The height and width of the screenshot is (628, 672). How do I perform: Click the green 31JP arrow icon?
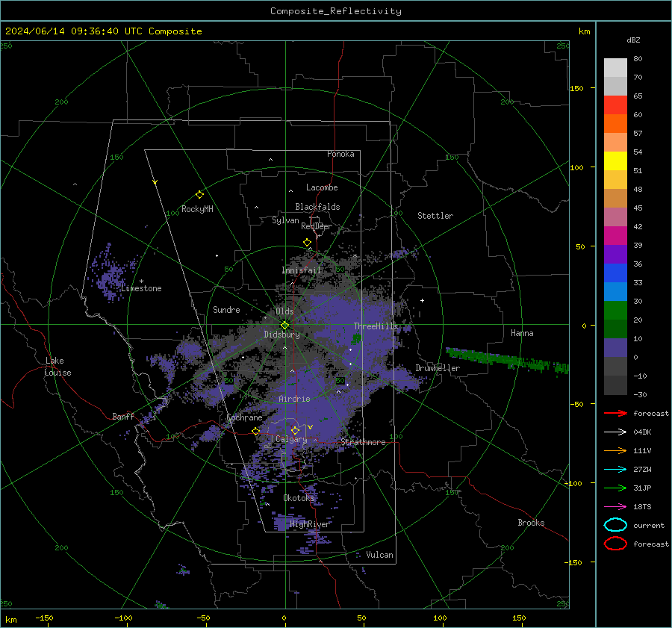tap(615, 488)
